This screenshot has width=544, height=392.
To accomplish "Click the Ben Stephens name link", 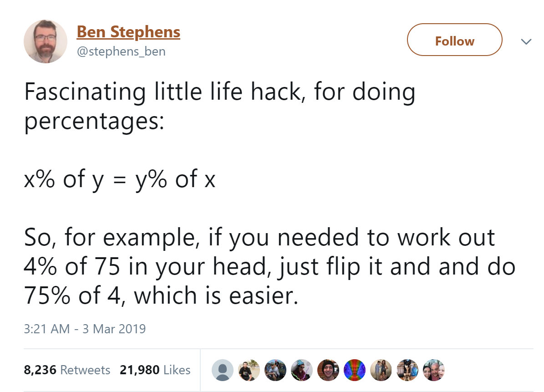I will click(x=128, y=32).
